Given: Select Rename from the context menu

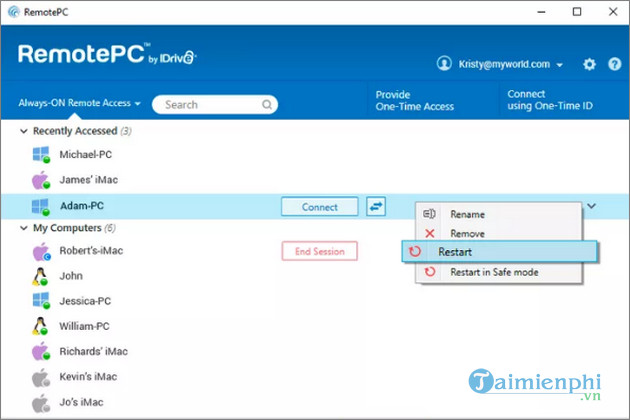Looking at the screenshot, I should [499, 214].
